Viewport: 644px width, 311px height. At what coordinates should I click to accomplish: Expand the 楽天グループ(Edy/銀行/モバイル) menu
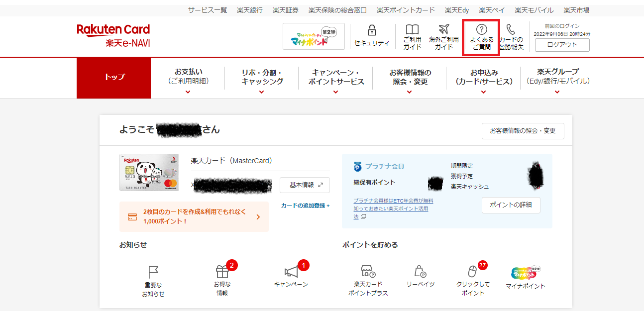click(557, 81)
